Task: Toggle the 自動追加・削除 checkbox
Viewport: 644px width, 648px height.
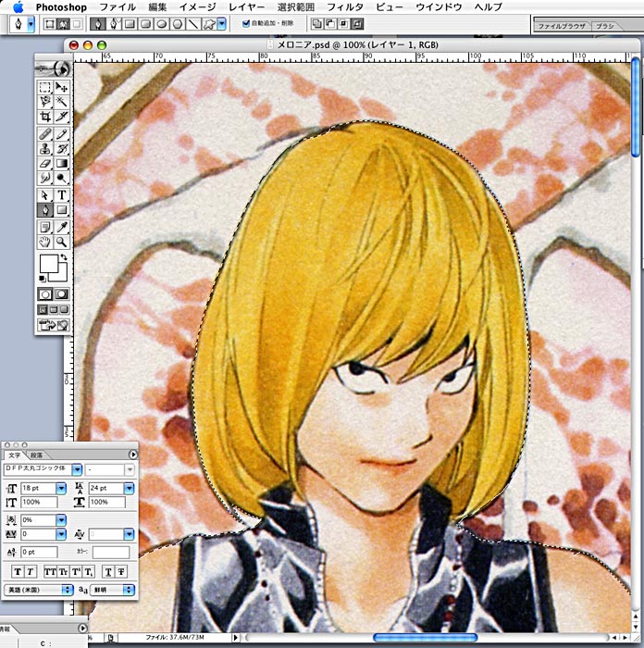Action: click(x=246, y=23)
